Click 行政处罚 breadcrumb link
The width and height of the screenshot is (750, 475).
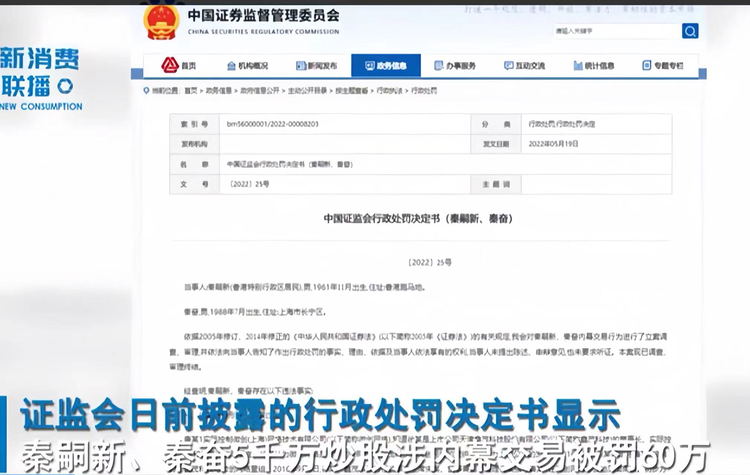(x=424, y=90)
